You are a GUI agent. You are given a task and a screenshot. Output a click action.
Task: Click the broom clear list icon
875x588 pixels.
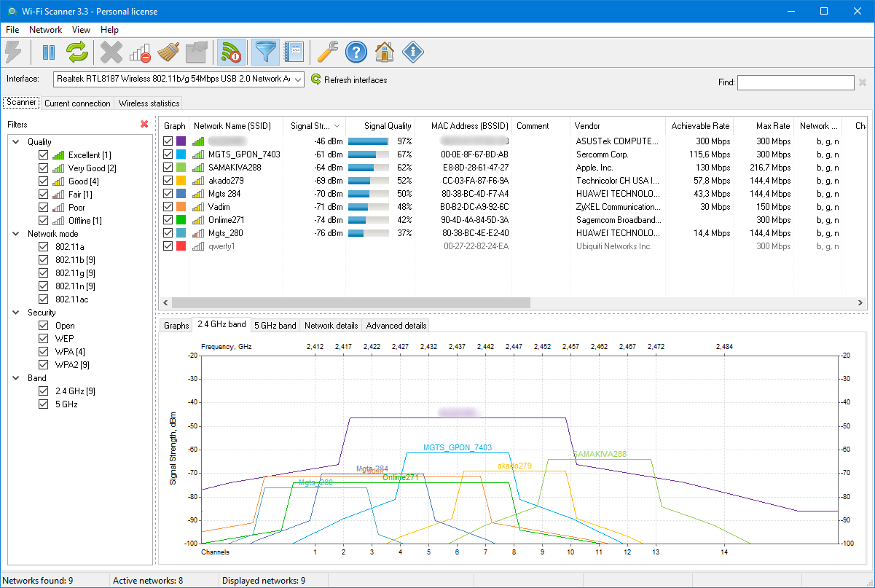pos(168,52)
